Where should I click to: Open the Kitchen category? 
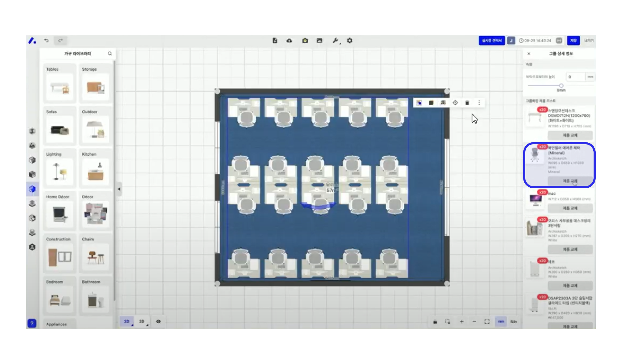pyautogui.click(x=95, y=168)
